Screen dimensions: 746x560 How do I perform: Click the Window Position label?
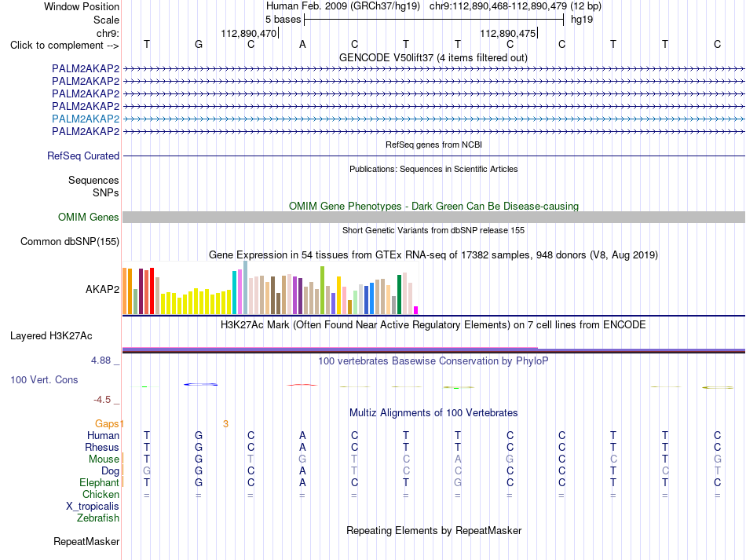pyautogui.click(x=82, y=6)
